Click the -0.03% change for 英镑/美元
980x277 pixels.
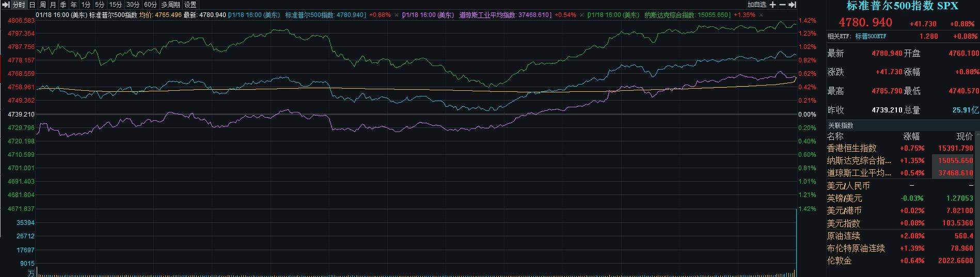point(912,198)
